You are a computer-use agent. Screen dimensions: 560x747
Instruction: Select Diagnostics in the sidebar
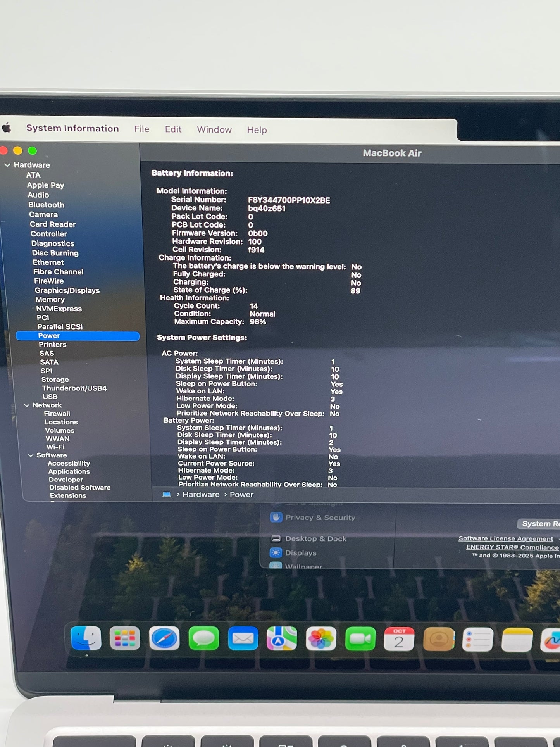click(53, 243)
